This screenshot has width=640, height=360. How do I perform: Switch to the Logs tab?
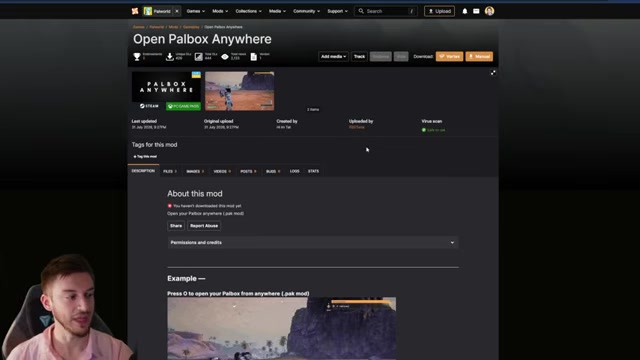295,171
